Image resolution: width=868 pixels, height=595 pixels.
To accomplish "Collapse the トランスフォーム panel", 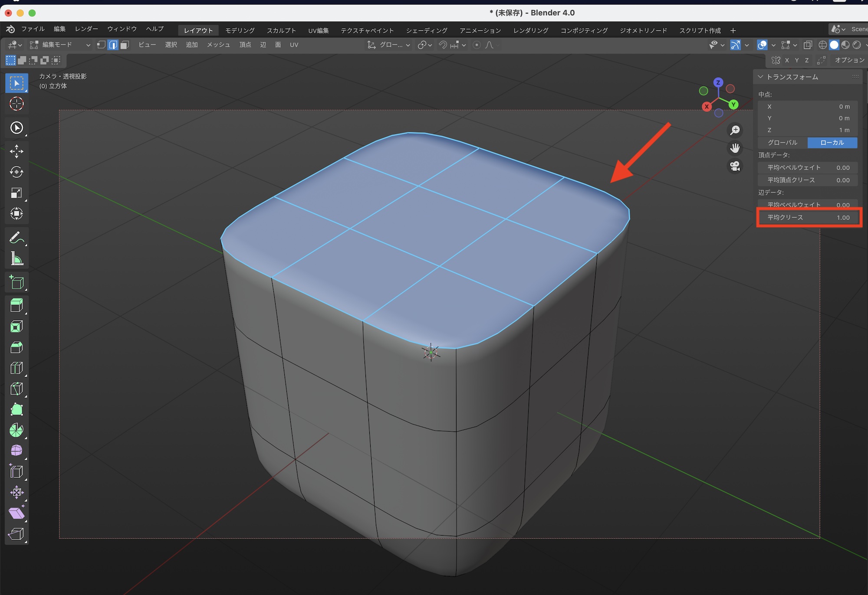I will pyautogui.click(x=760, y=77).
